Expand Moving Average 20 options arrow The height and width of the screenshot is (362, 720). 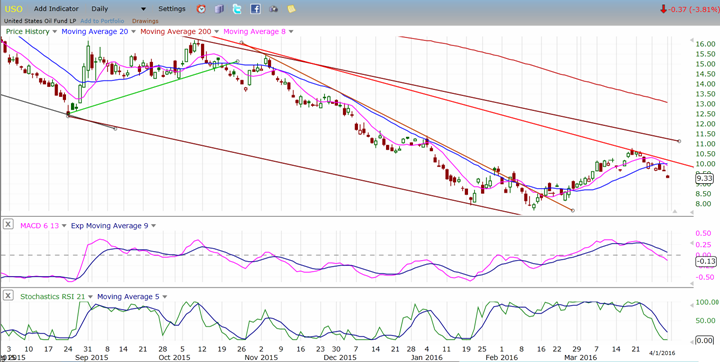[134, 32]
